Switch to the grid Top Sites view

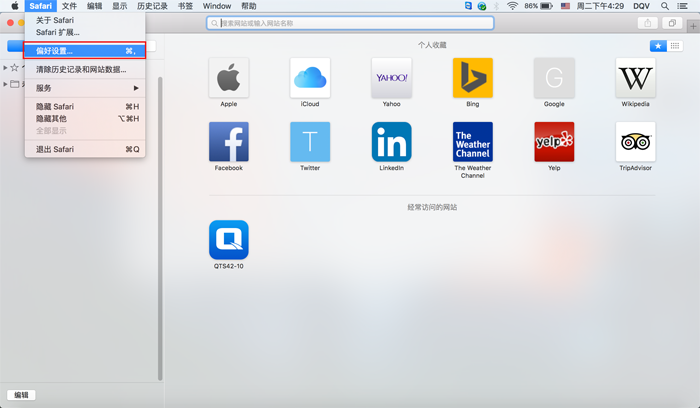(x=675, y=46)
